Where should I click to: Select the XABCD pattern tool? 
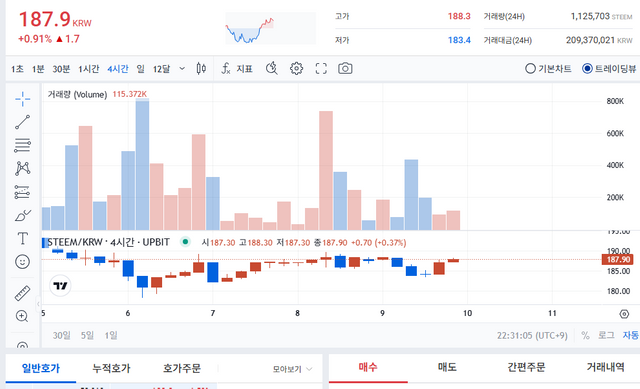(22, 168)
